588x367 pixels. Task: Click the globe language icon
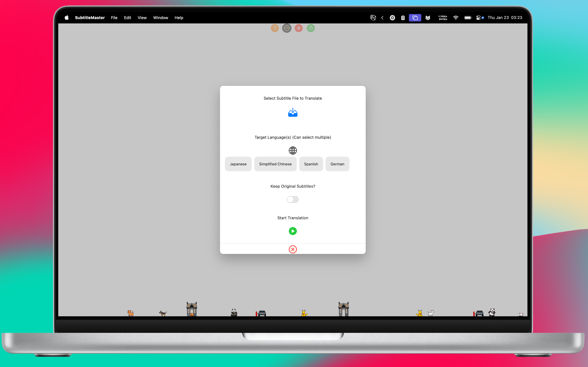pos(293,150)
